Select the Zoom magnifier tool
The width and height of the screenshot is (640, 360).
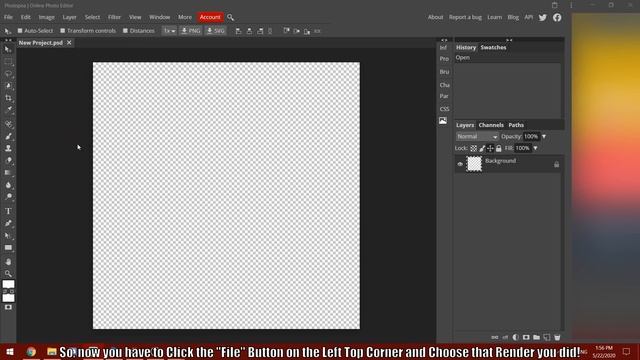[x=8, y=273]
